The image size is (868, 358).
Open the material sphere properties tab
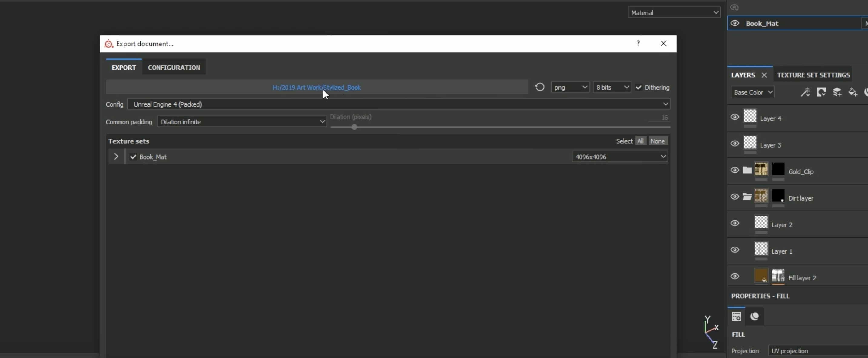754,316
